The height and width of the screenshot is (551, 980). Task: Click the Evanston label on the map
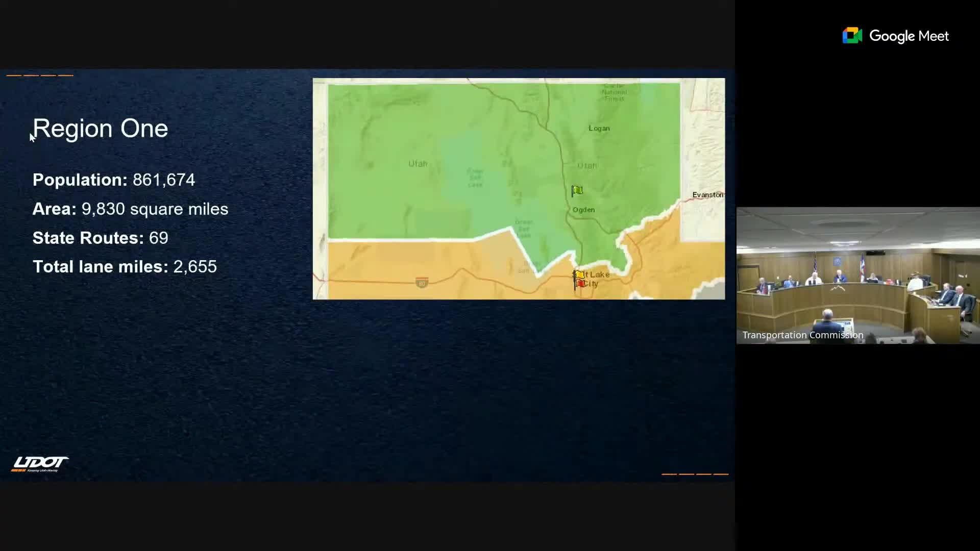point(707,195)
